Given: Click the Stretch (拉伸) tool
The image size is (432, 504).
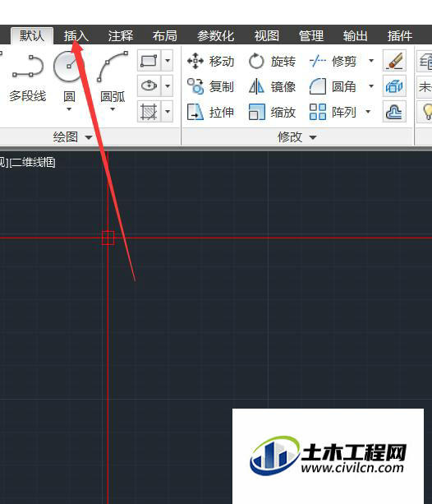Looking at the screenshot, I should click(211, 112).
